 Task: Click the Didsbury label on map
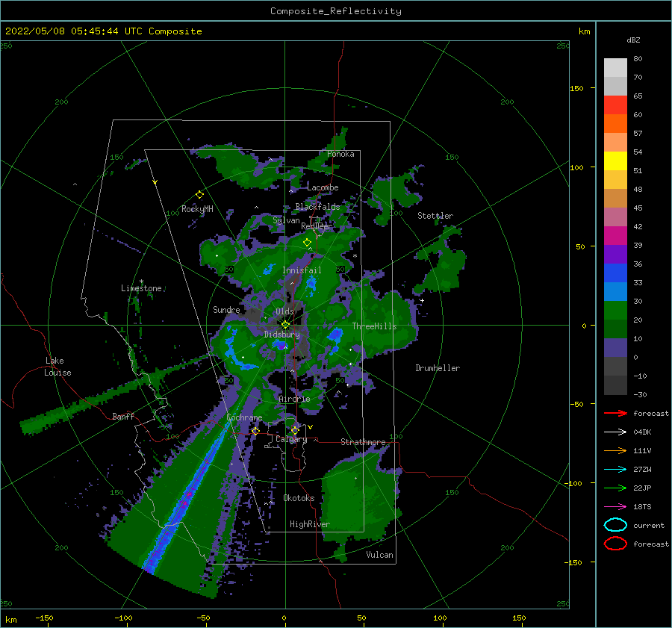(281, 335)
